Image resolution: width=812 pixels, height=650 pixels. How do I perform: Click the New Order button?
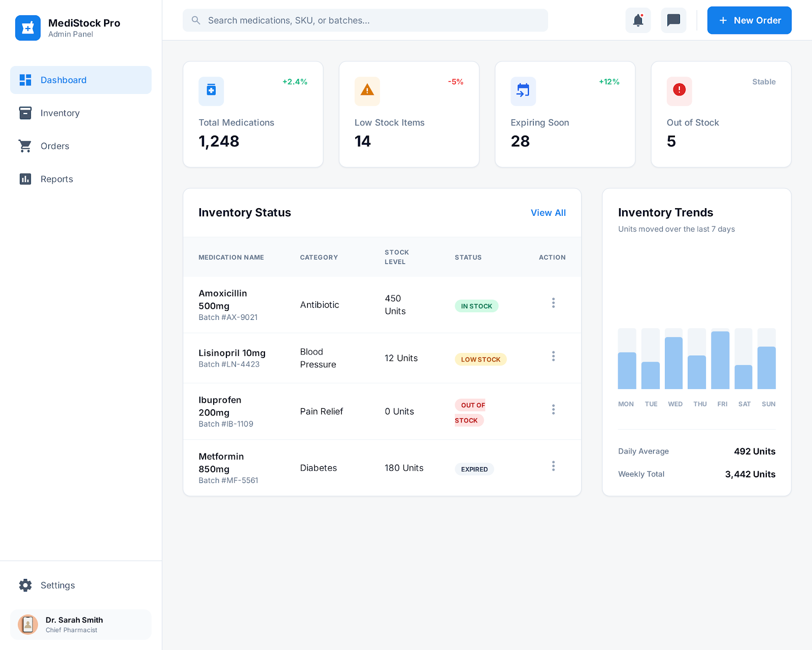(749, 20)
